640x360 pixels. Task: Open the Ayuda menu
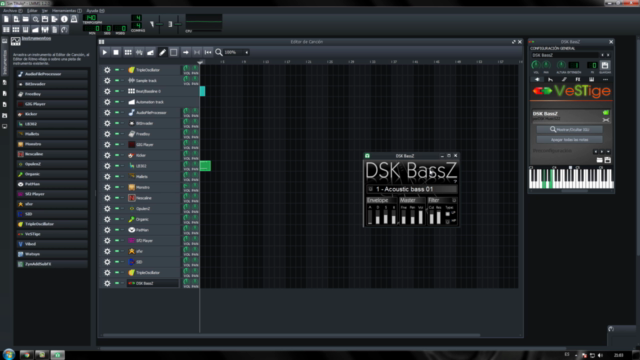click(95, 11)
